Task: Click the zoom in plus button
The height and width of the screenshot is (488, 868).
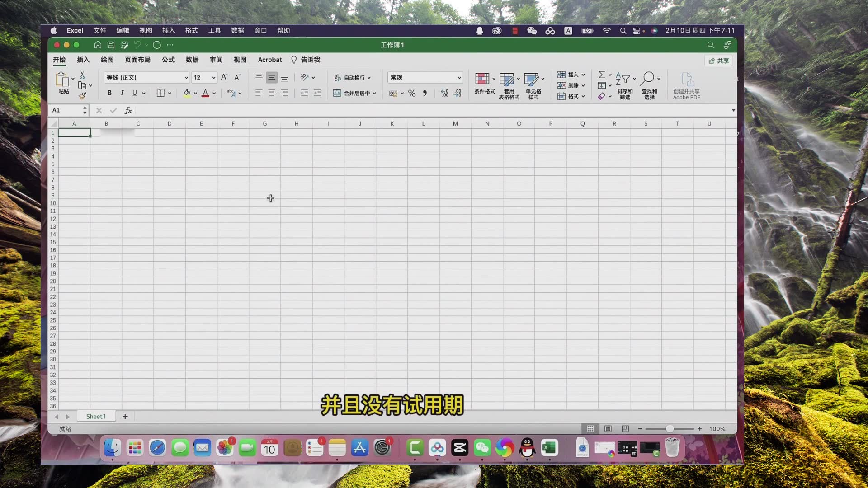Action: coord(699,429)
